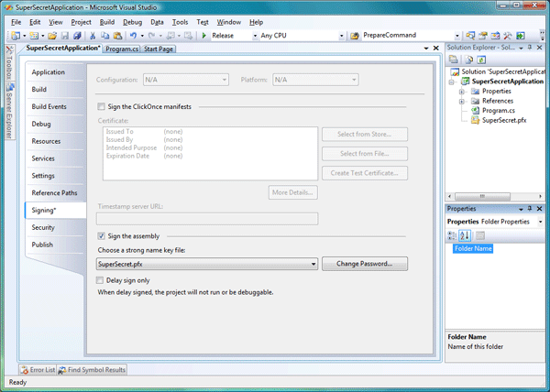550x392 pixels.
Task: Expand the References node in Solution Explorer
Action: click(x=462, y=102)
